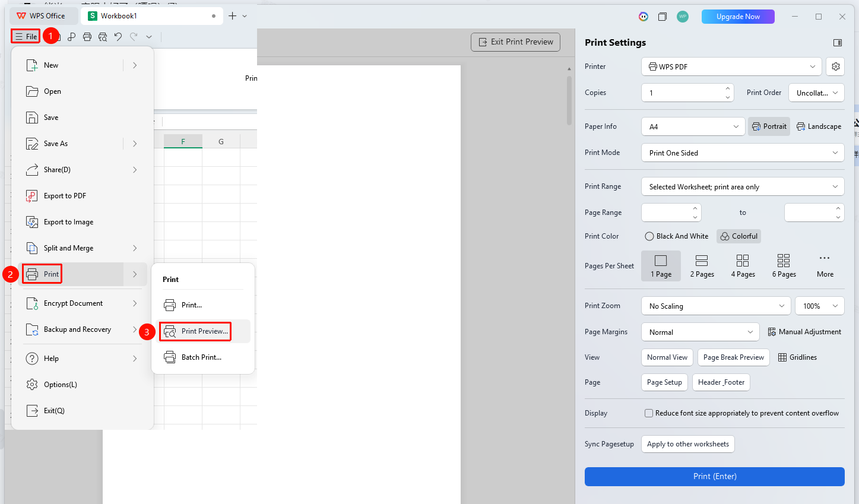Image resolution: width=859 pixels, height=504 pixels.
Task: Open the Page Margins Normal dropdown
Action: pos(700,332)
